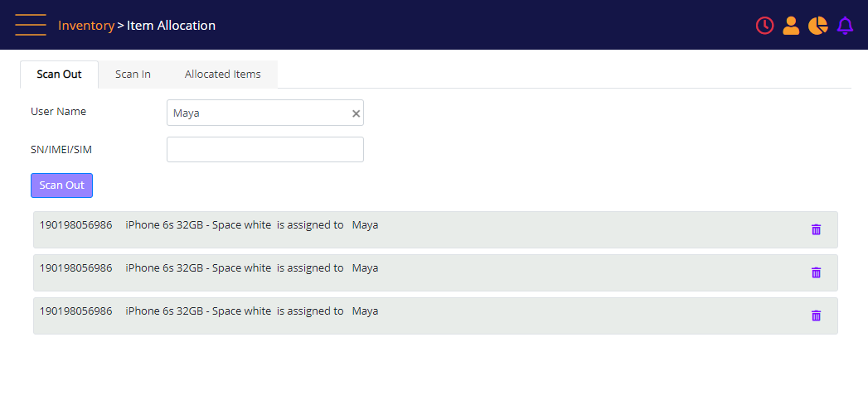
Task: Focus the SN/IMEI/SIM input field
Action: click(265, 149)
